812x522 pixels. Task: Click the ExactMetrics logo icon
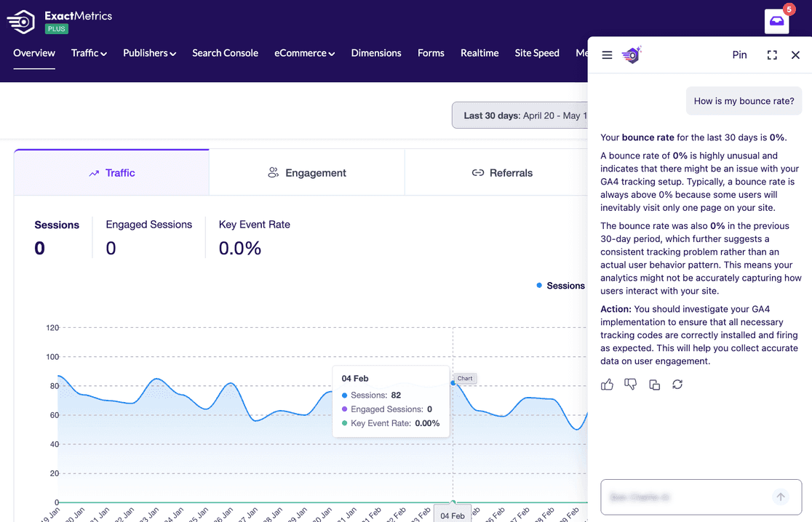20,22
